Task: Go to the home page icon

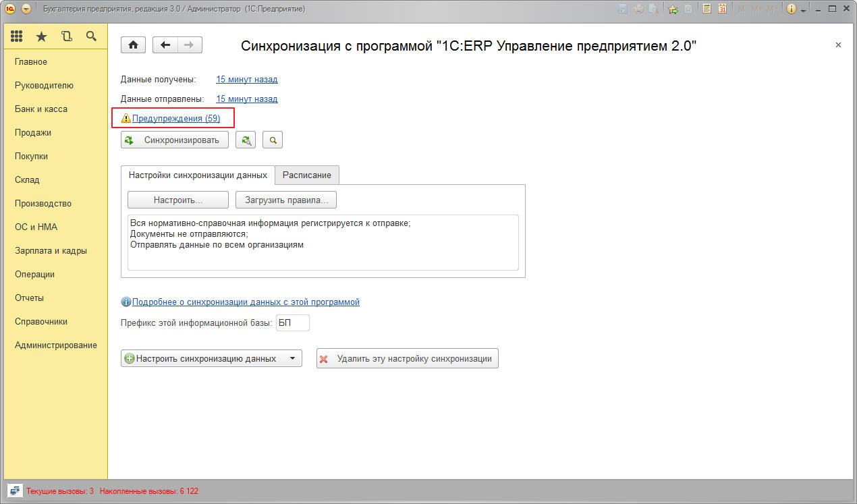Action: coord(133,45)
